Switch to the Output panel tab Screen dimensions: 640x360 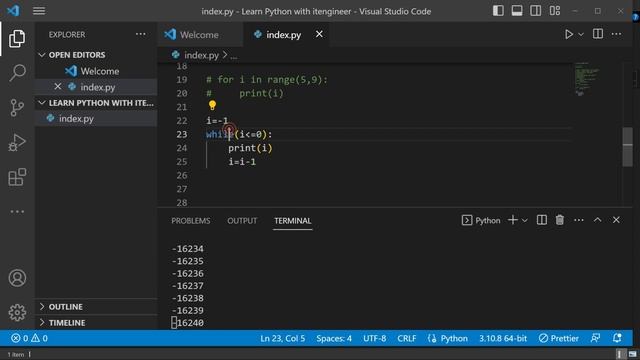pos(242,221)
